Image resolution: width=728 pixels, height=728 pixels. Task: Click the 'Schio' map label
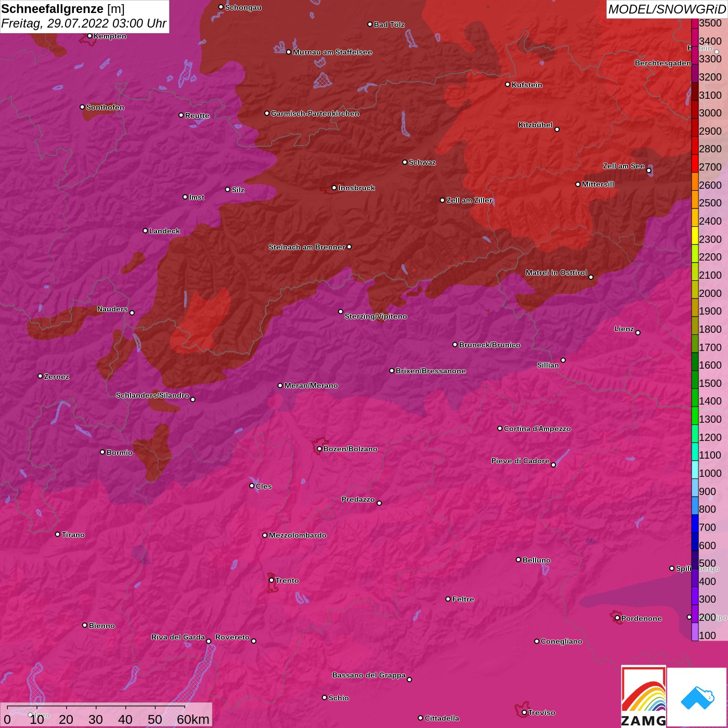tap(339, 698)
